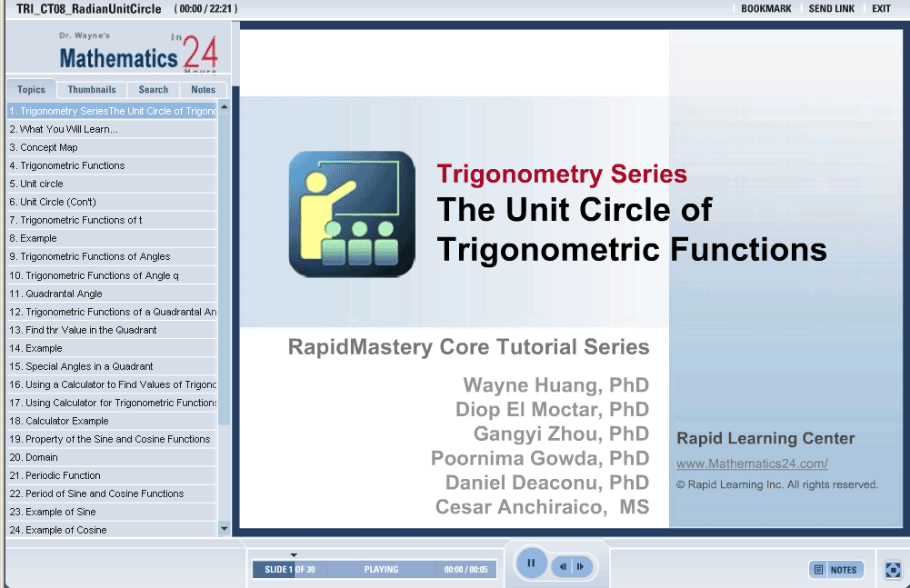The width and height of the screenshot is (910, 588).
Task: Select topic 18 Calculator Example
Action: [x=112, y=421]
